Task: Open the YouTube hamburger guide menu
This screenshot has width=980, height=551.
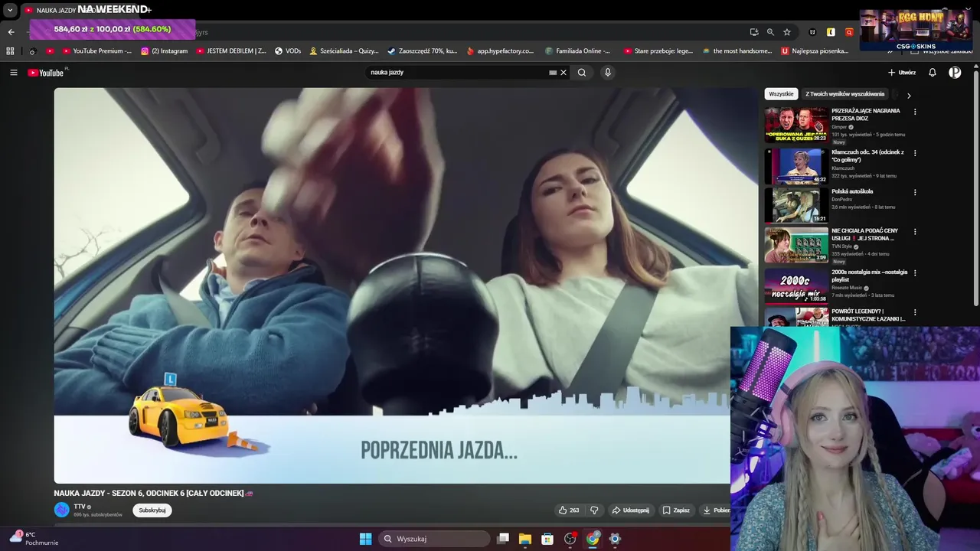Action: coord(13,73)
